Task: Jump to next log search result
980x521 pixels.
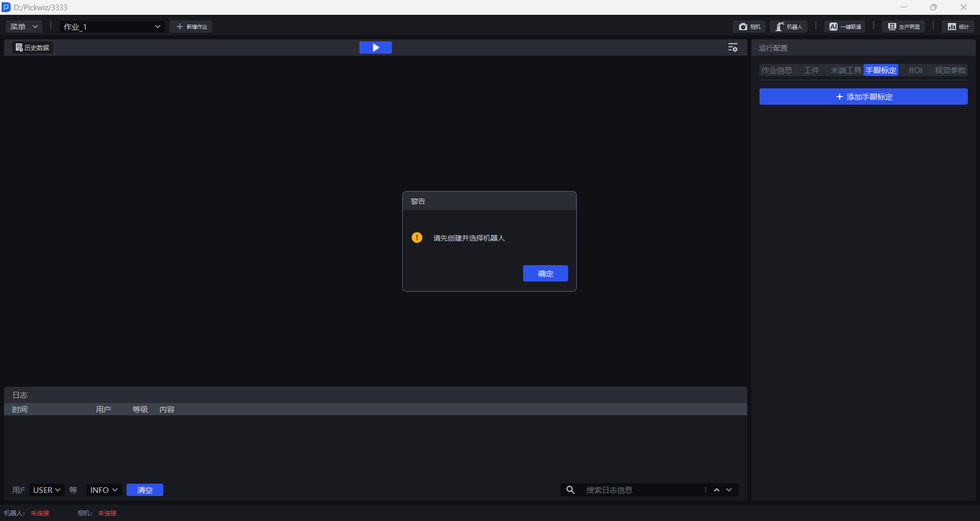Action: click(x=729, y=490)
